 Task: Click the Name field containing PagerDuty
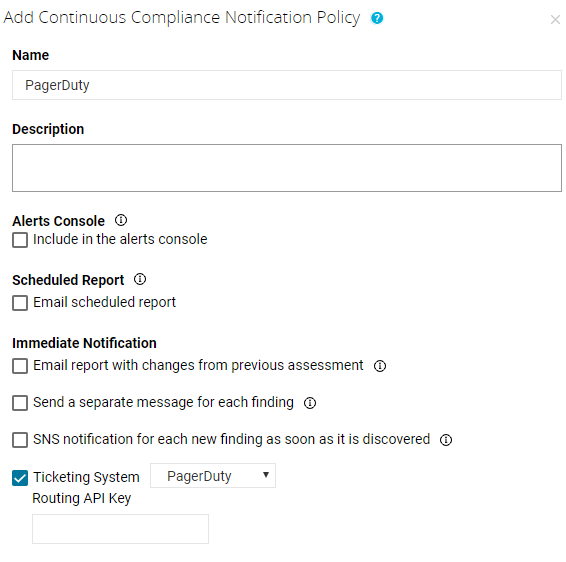pos(287,85)
